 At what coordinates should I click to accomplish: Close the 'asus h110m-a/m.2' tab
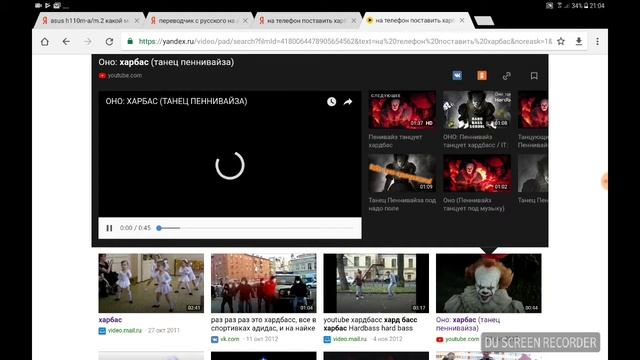137,20
